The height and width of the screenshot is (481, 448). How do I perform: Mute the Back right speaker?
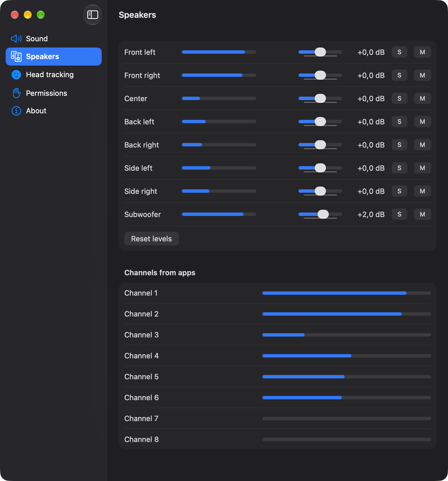tap(423, 145)
